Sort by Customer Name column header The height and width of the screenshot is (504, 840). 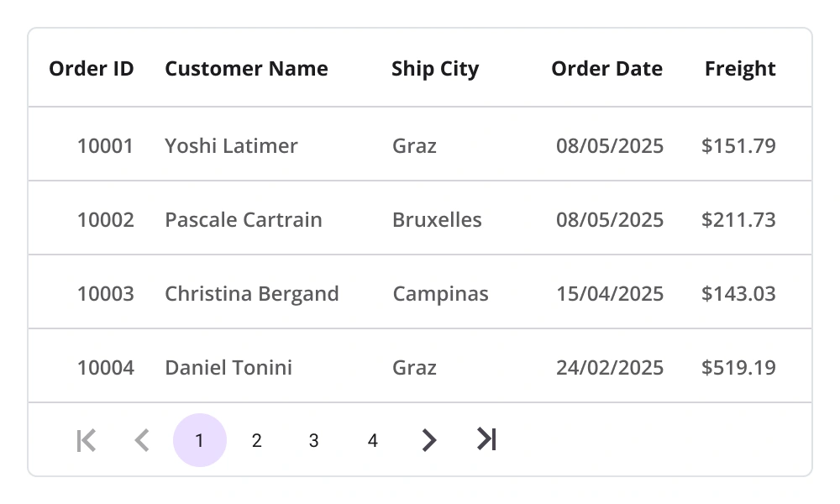246,69
